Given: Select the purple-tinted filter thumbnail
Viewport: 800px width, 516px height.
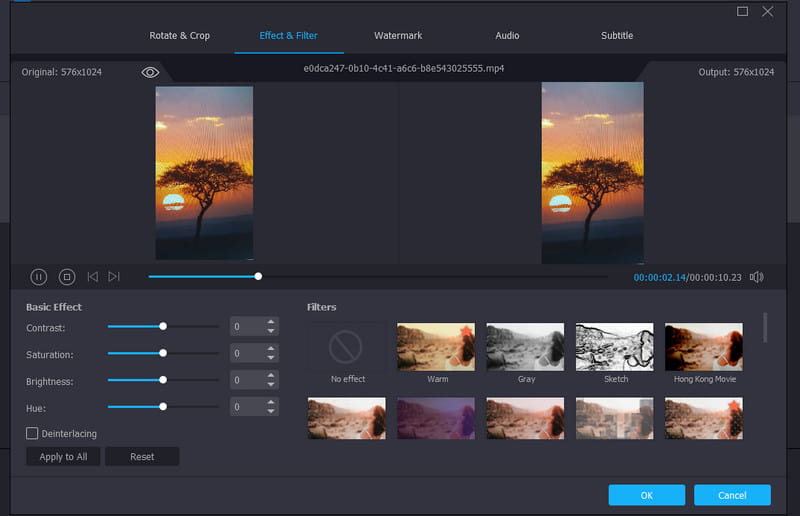Looking at the screenshot, I should click(436, 419).
